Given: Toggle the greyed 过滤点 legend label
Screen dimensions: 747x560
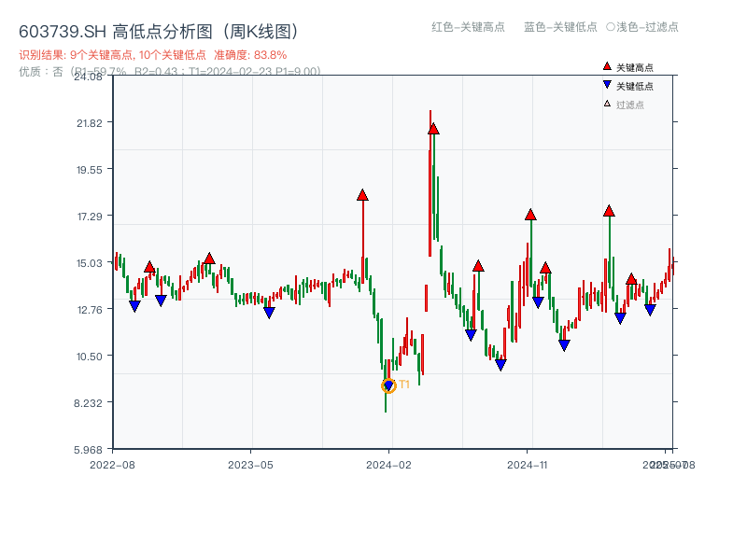Looking at the screenshot, I should (x=629, y=105).
